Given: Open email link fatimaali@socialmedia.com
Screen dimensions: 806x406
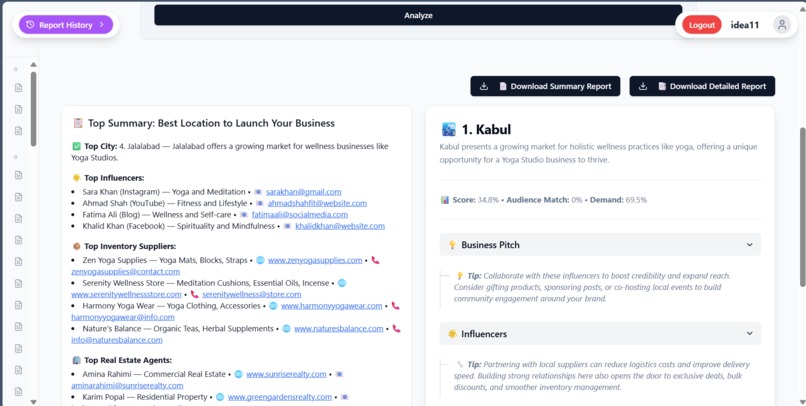Looking at the screenshot, I should tap(300, 214).
